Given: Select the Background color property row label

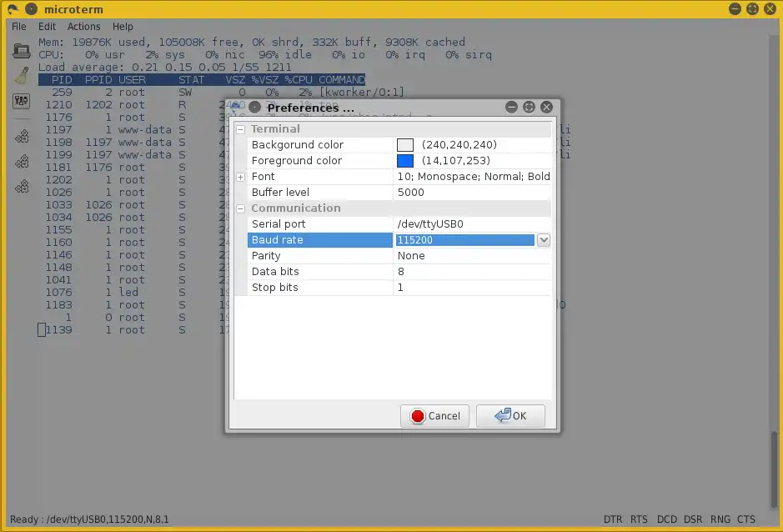Looking at the screenshot, I should point(298,145).
